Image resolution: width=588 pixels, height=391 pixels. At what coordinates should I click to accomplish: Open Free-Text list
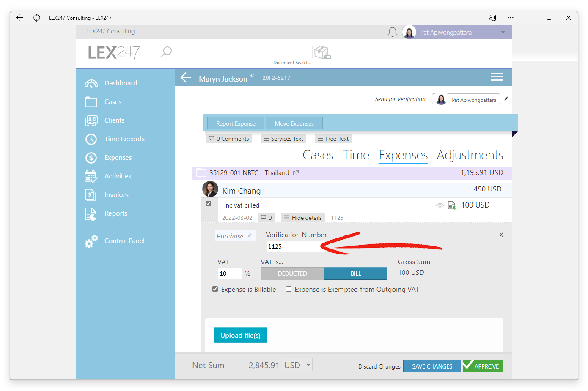(333, 139)
